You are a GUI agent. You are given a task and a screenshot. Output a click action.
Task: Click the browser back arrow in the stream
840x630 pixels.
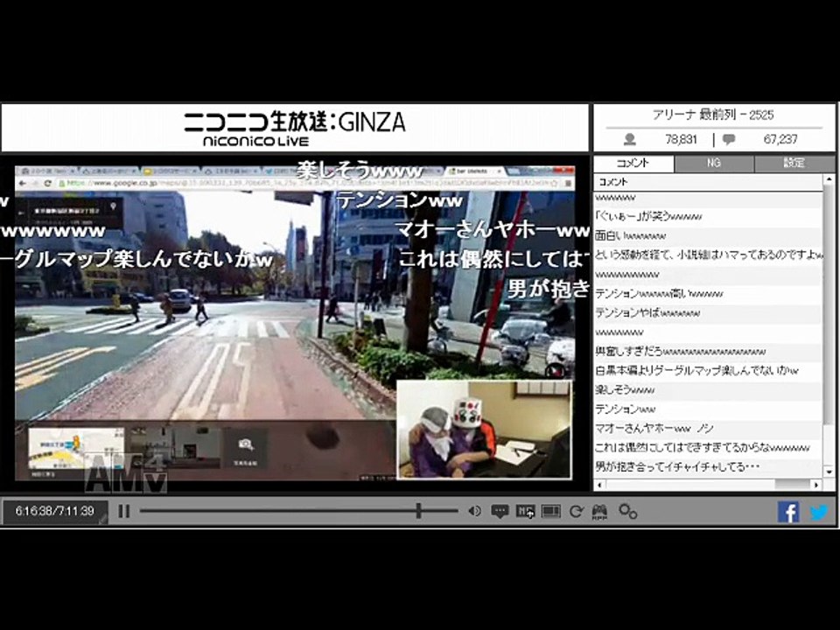coord(23,184)
